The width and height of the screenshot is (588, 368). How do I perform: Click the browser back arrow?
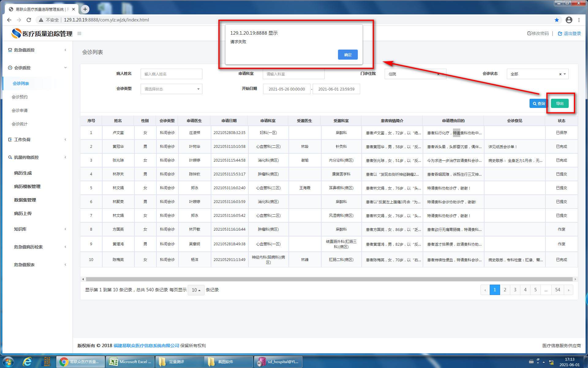[9, 20]
